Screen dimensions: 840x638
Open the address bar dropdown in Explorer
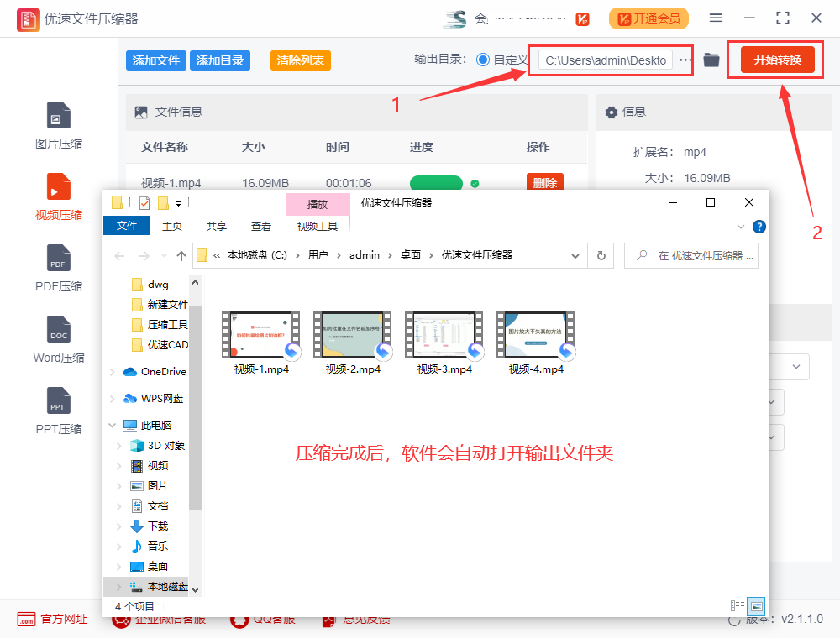click(x=575, y=254)
